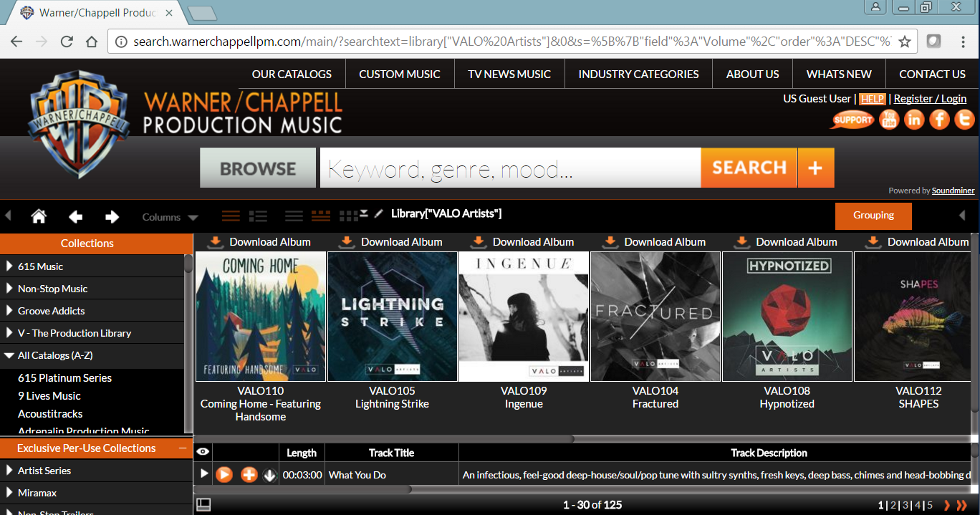The width and height of the screenshot is (980, 515).
Task: Click the small download arrow beside pencil
Action: [364, 213]
